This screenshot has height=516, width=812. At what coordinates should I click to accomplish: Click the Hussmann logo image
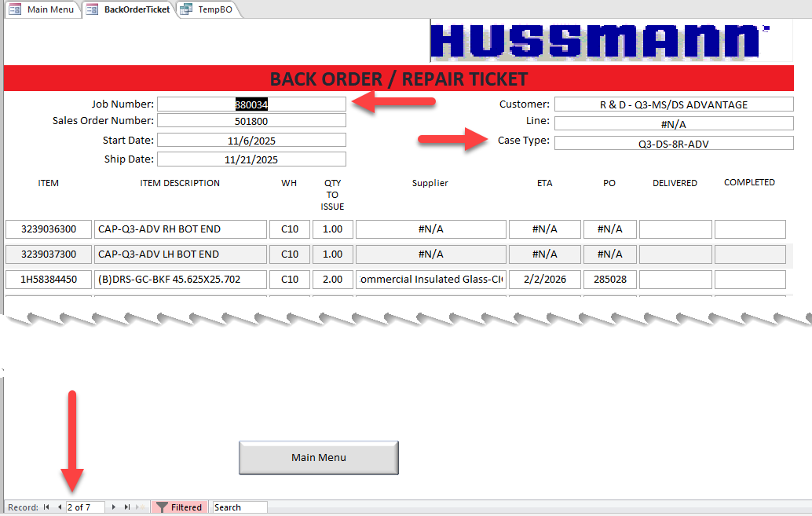coord(611,41)
